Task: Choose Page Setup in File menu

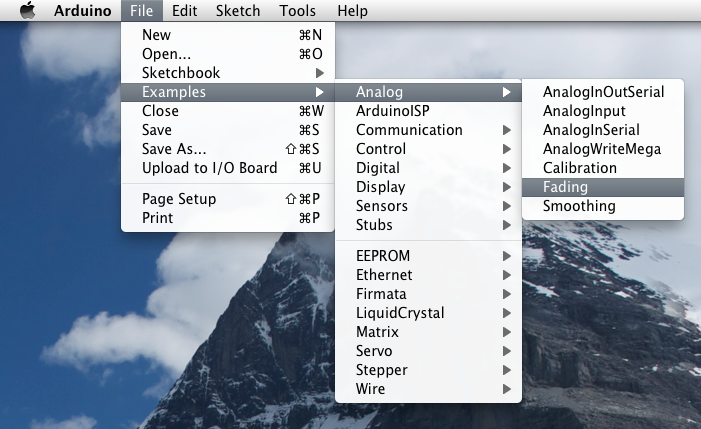Action: tap(228, 199)
